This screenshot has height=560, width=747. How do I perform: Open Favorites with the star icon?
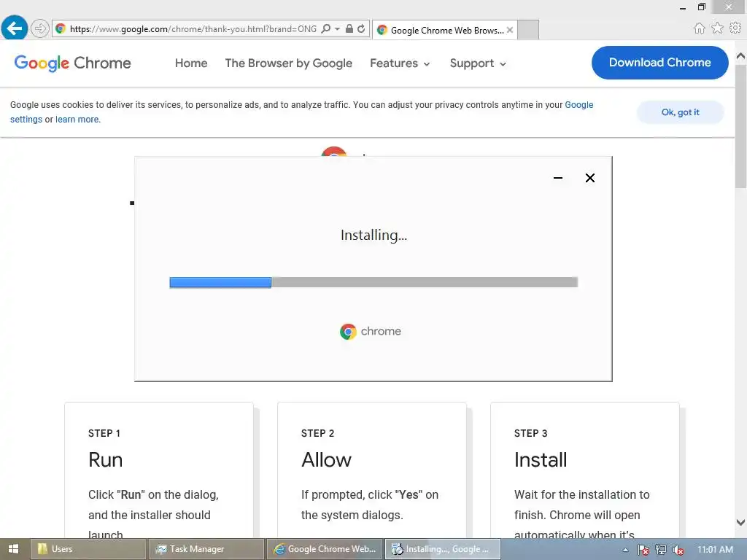coord(718,28)
